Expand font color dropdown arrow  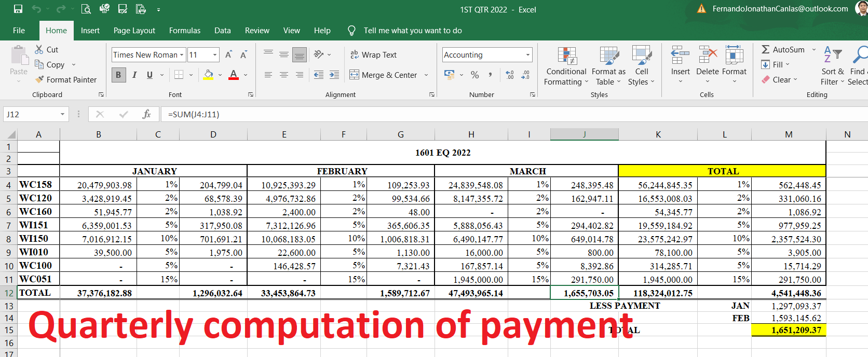[246, 75]
